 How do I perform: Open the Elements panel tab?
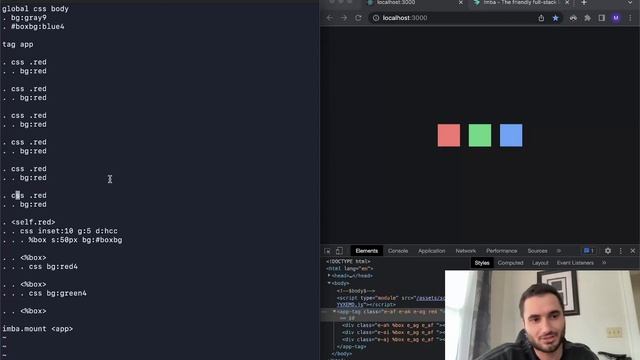[367, 251]
